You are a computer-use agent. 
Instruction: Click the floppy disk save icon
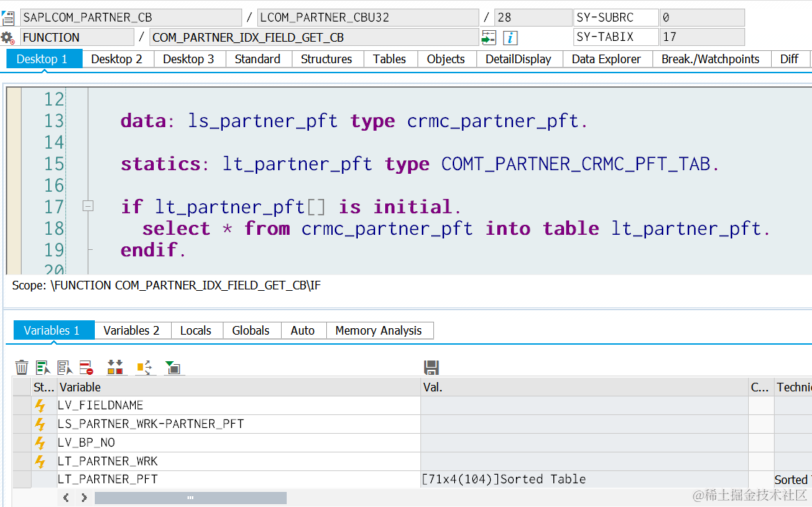coord(431,367)
